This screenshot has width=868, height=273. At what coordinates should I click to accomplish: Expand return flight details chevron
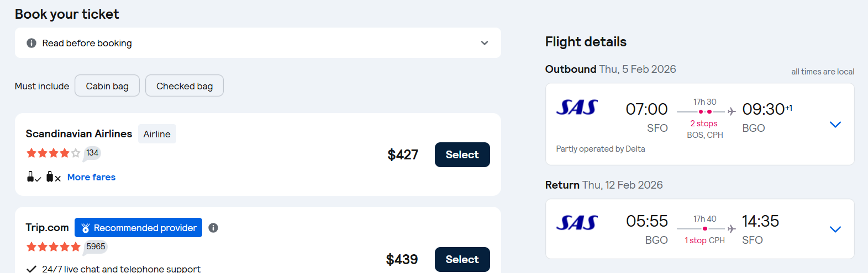(x=835, y=229)
